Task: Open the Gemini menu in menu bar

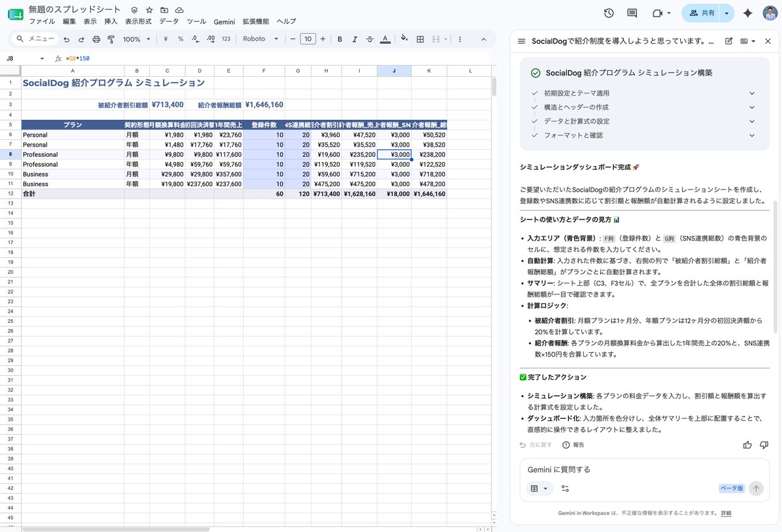Action: [224, 21]
